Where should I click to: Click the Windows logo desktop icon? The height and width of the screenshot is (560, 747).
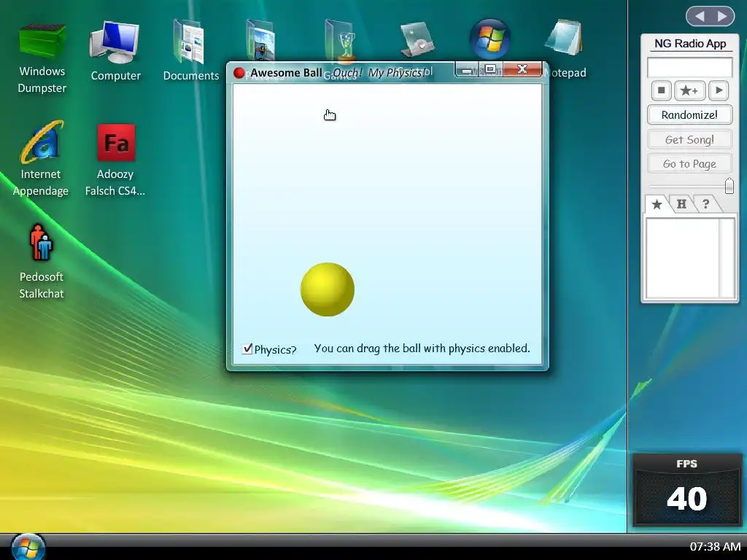489,39
